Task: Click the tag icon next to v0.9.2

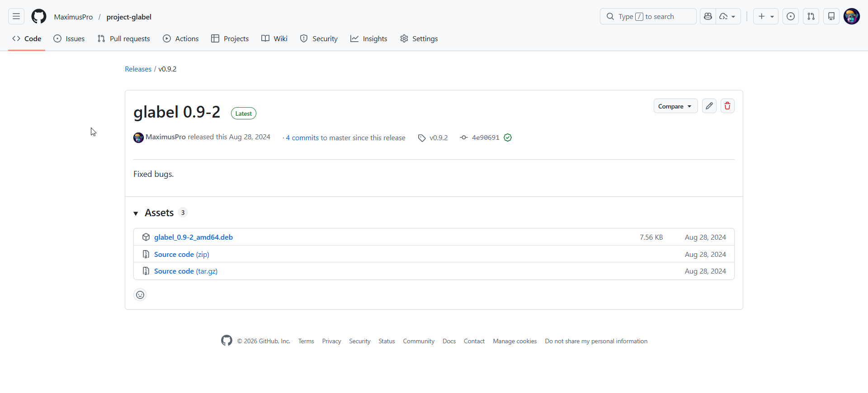Action: tap(422, 138)
